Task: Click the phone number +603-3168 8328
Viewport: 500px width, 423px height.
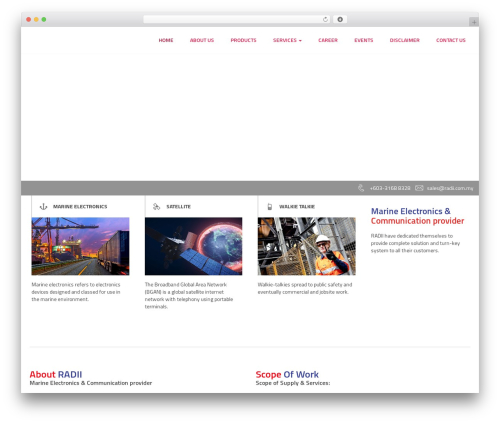Action: click(x=390, y=188)
